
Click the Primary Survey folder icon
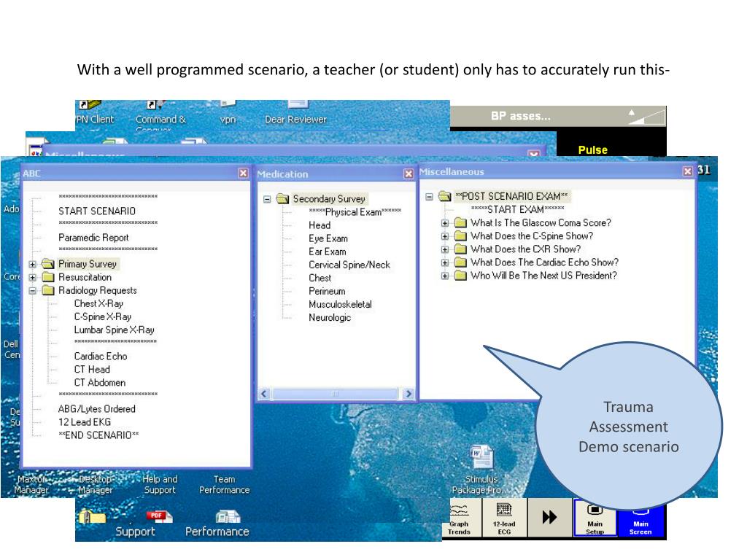point(47,264)
